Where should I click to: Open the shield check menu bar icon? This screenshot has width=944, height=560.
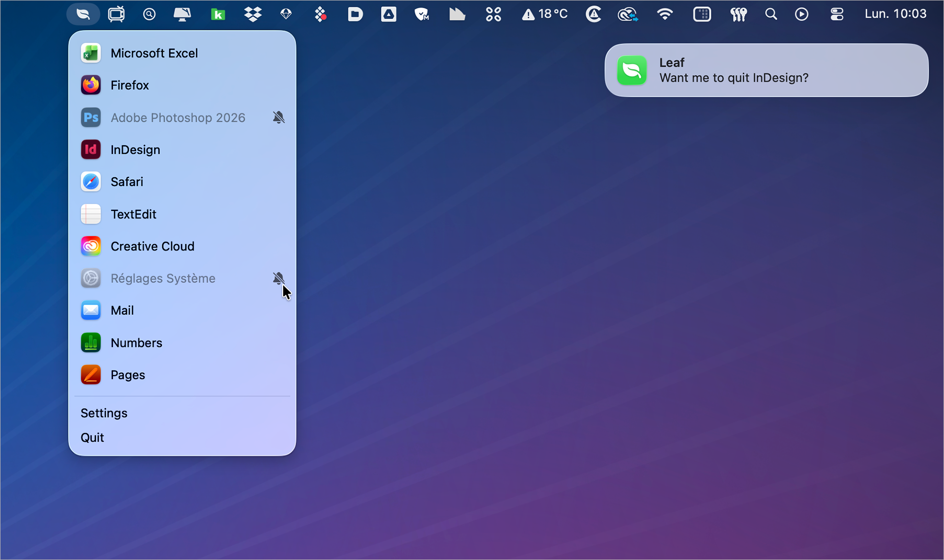422,14
